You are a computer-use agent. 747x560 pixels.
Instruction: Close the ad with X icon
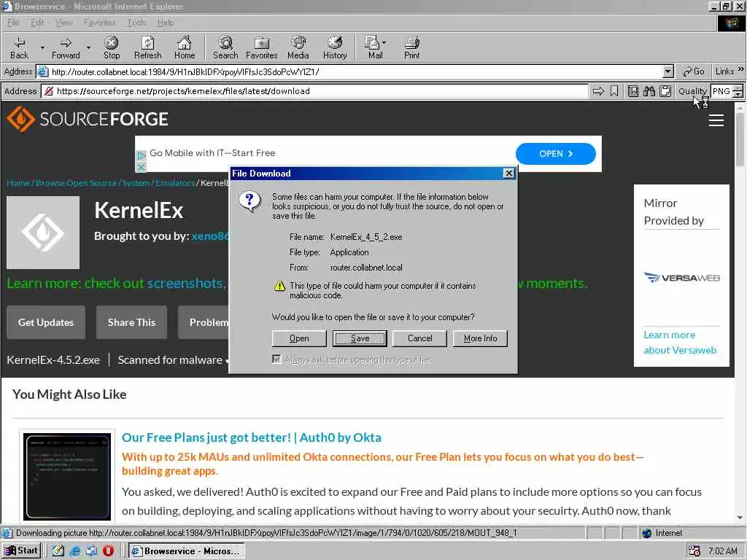point(141,167)
